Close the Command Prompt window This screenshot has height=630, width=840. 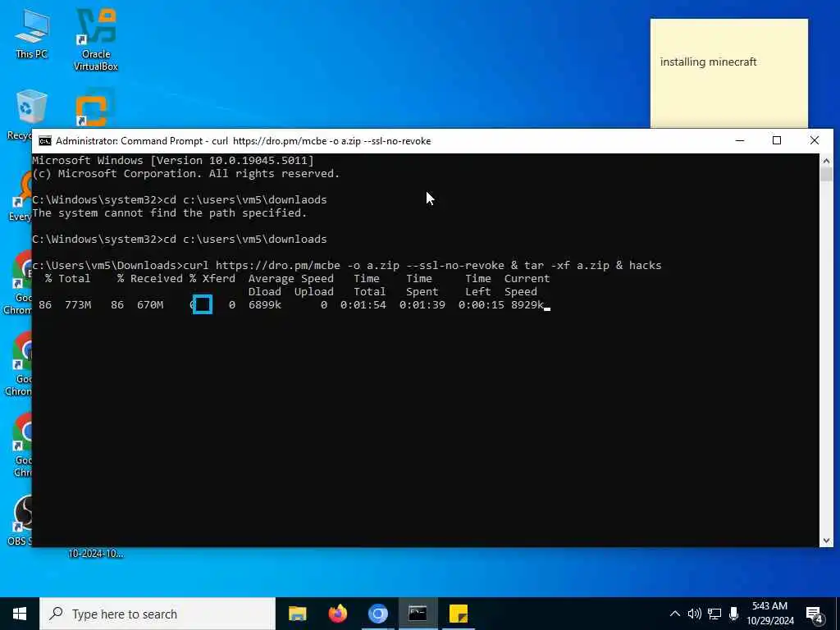click(x=815, y=141)
